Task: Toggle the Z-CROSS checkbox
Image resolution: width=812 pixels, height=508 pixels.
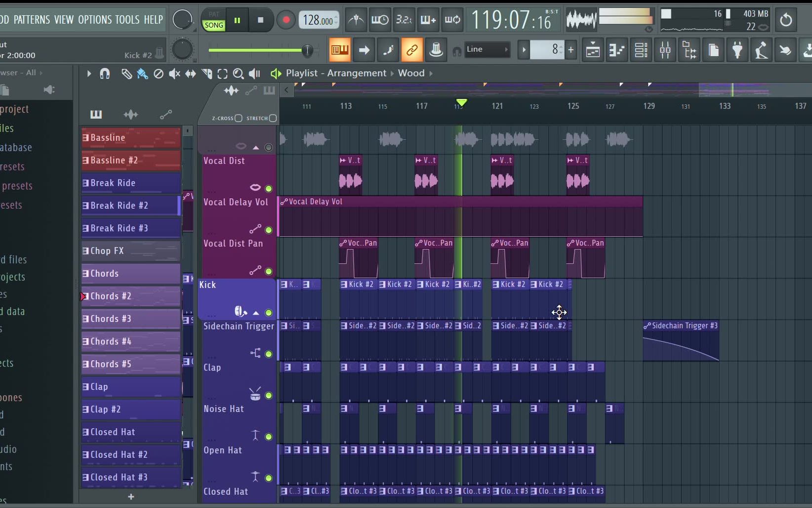Action: [239, 118]
